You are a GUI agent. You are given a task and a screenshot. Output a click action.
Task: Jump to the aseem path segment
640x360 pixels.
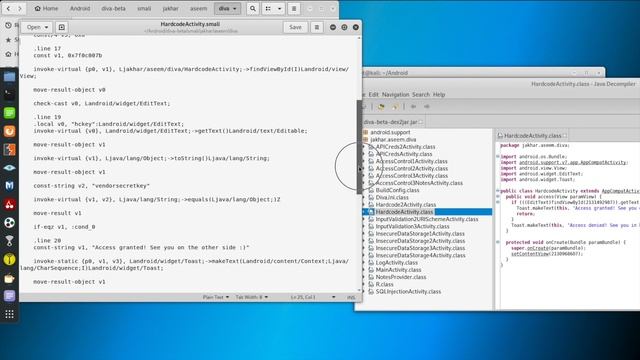[x=198, y=8]
